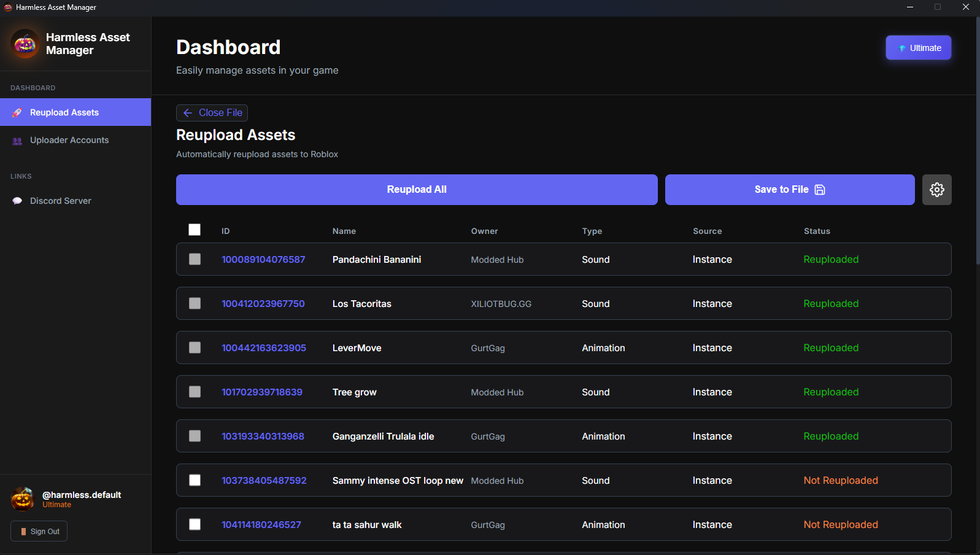This screenshot has height=555, width=980.
Task: Click the people icon beside Uploader Accounts
Action: click(17, 141)
